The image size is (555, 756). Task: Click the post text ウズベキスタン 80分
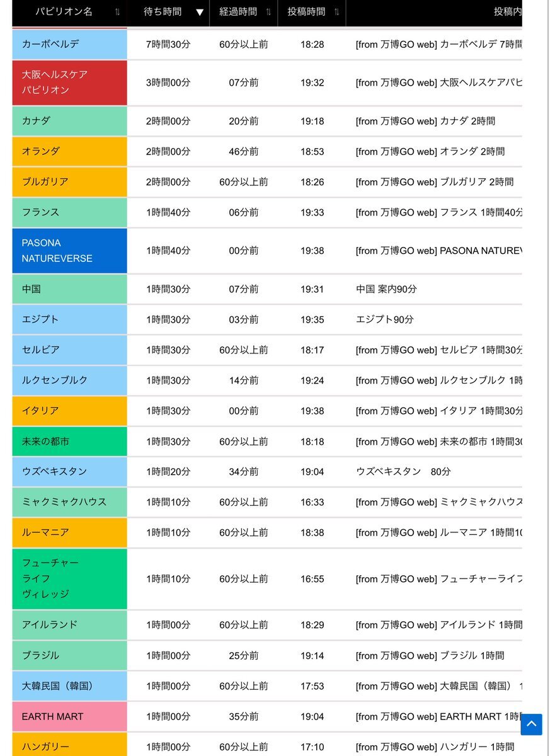click(x=403, y=472)
